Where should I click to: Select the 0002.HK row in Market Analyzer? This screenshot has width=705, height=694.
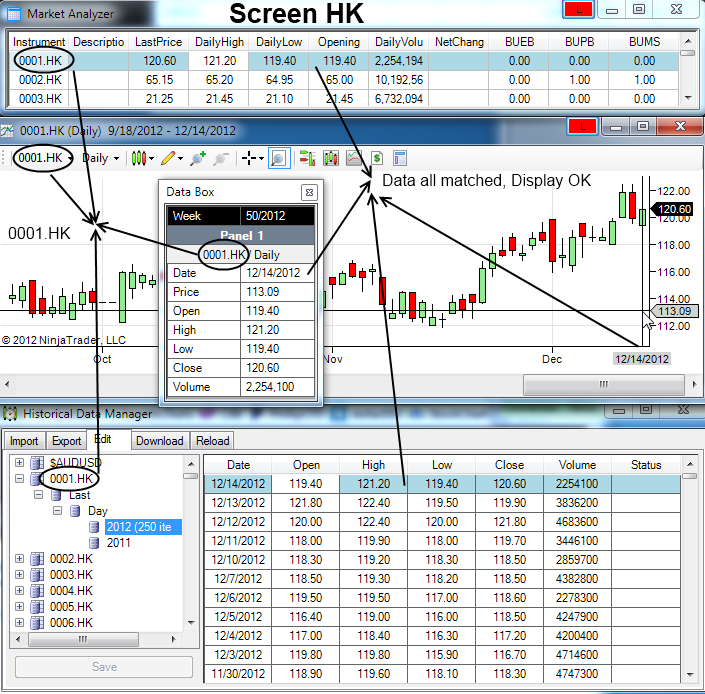pyautogui.click(x=344, y=80)
